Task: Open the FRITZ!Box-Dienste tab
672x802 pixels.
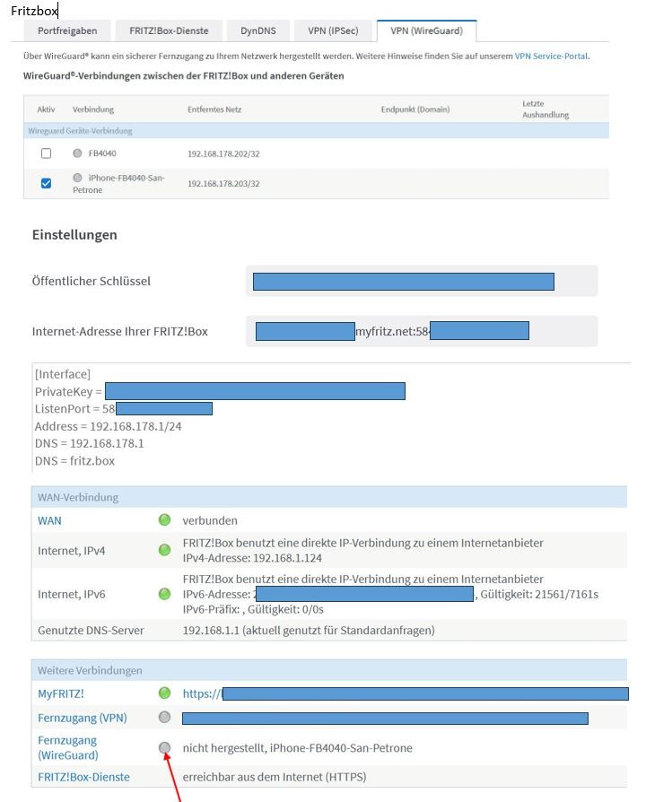Action: [169, 31]
